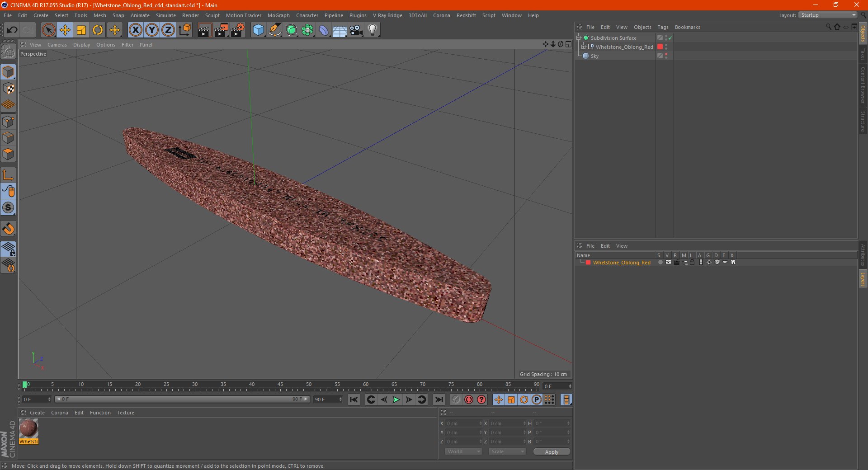
Task: Open viewport Cameras menu
Action: pos(57,45)
